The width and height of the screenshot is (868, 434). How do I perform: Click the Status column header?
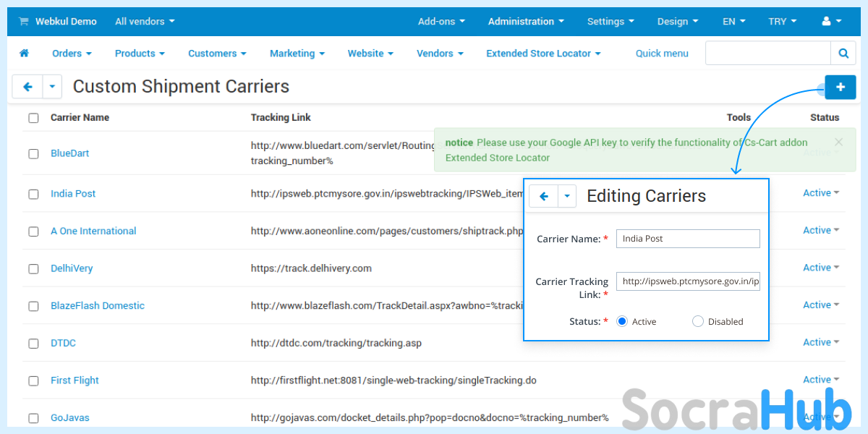click(825, 118)
